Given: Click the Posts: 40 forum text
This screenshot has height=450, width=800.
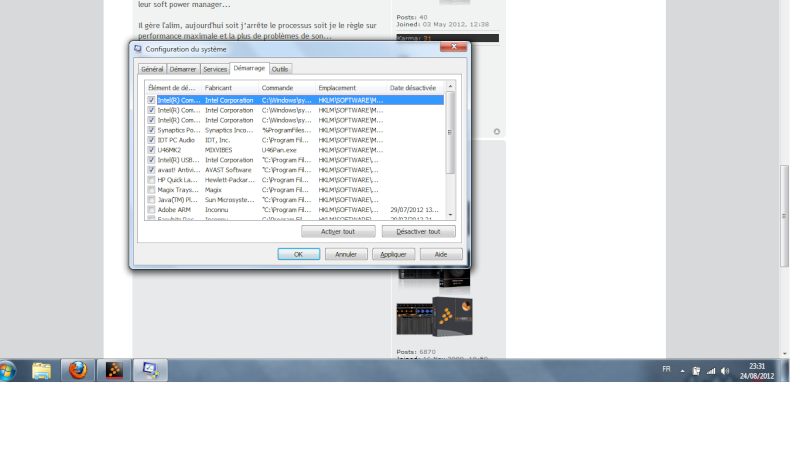Looking at the screenshot, I should (x=412, y=17).
